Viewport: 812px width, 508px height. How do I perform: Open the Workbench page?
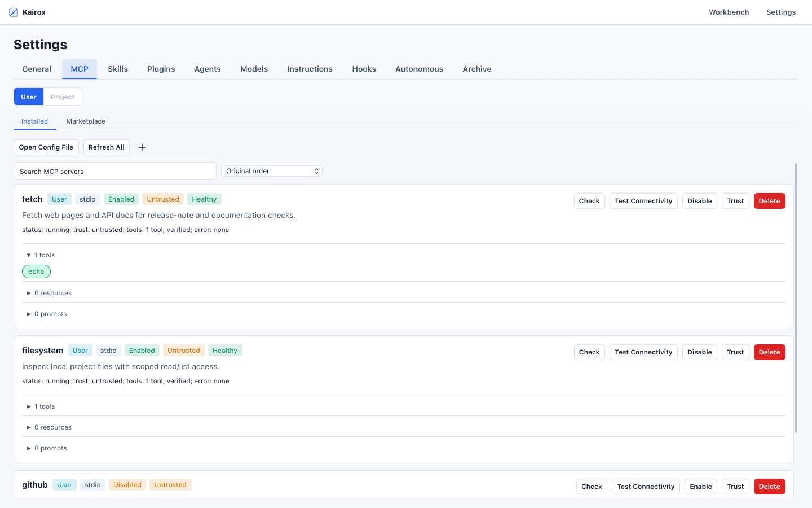[x=729, y=12]
